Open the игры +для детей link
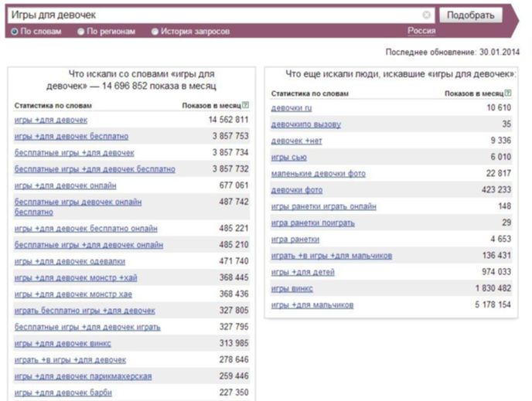The width and height of the screenshot is (532, 401). pyautogui.click(x=302, y=272)
